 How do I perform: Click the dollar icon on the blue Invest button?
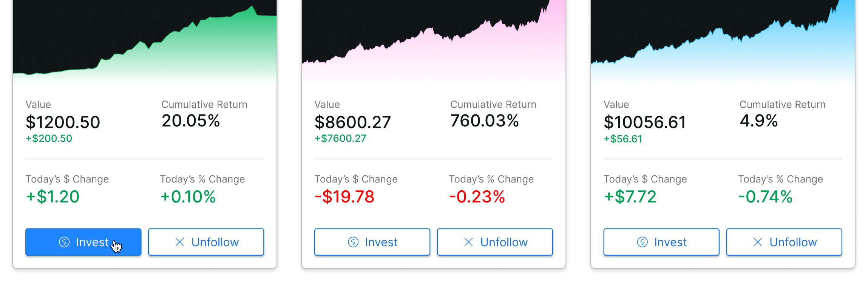[64, 242]
